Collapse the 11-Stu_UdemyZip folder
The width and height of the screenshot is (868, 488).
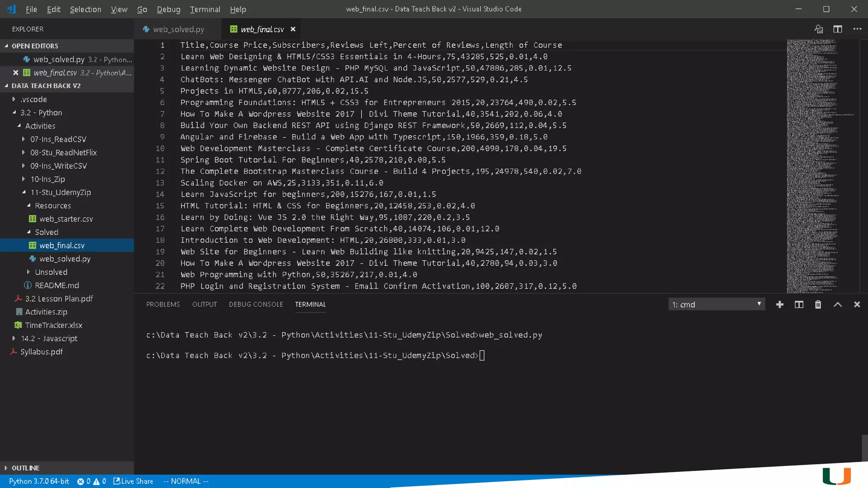pos(60,192)
